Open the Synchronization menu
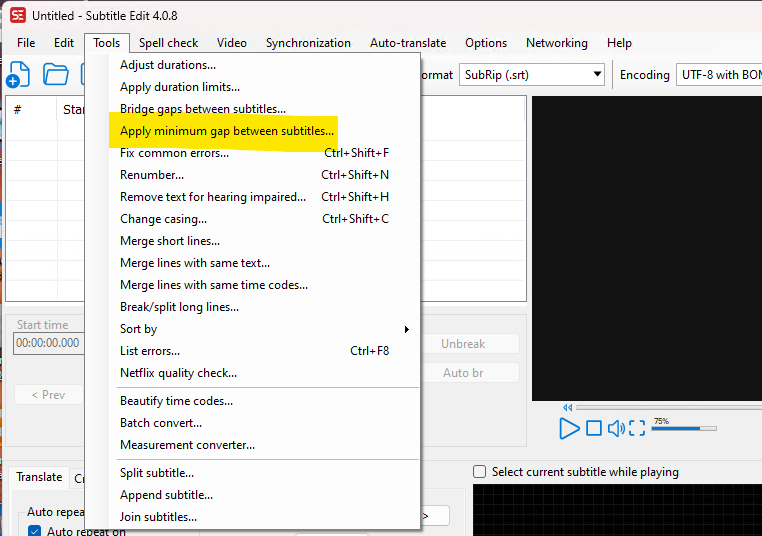This screenshot has height=536, width=762. click(x=308, y=43)
